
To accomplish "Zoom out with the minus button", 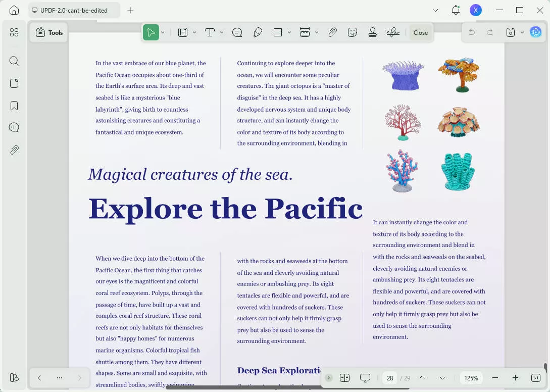I will pos(495,378).
